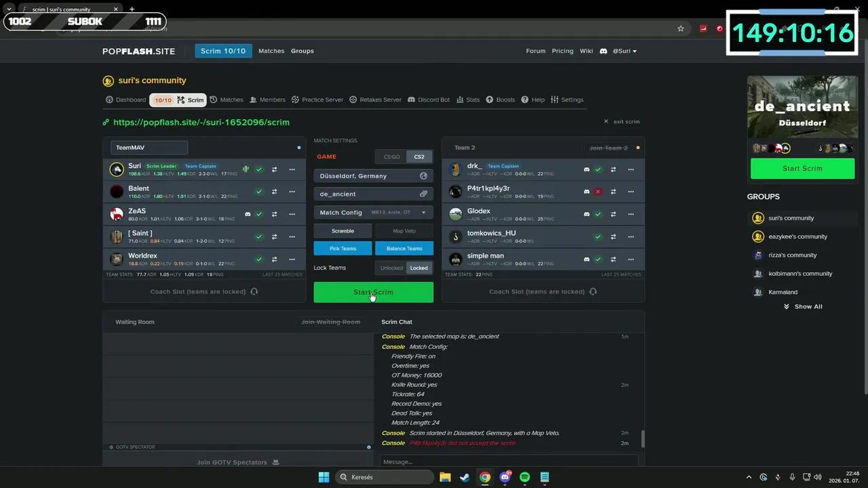The width and height of the screenshot is (868, 488).
Task: Swap [ Saint ] to the other team
Action: tap(274, 237)
